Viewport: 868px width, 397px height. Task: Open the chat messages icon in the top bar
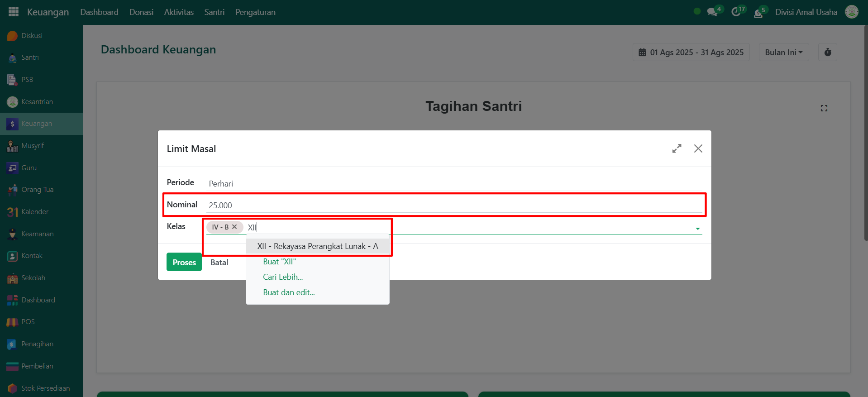tap(712, 12)
